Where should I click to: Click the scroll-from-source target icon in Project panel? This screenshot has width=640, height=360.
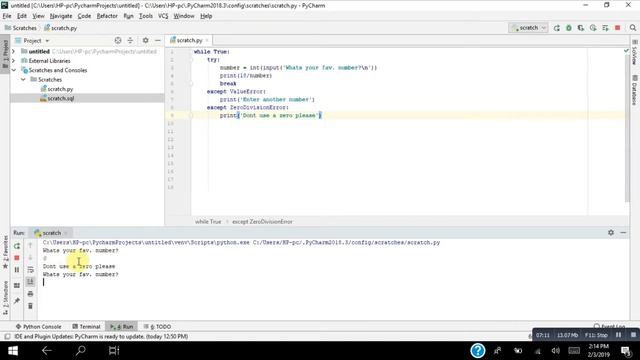coord(118,40)
